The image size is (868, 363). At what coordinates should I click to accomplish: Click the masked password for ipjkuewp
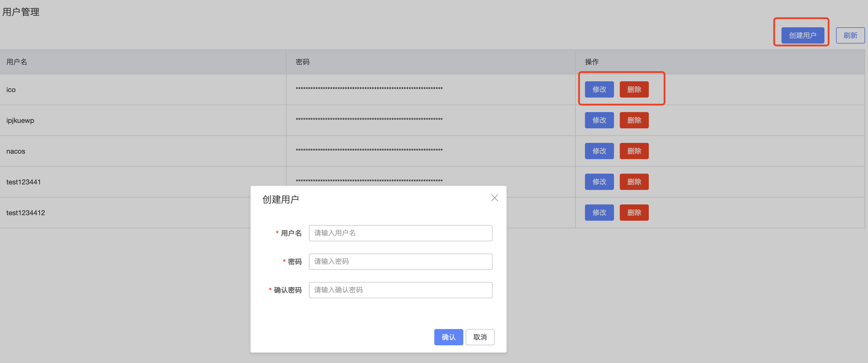coord(369,120)
